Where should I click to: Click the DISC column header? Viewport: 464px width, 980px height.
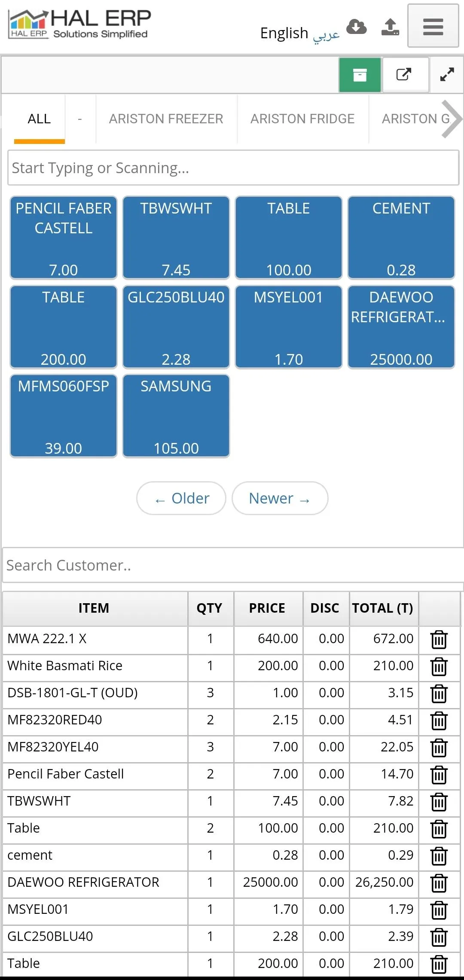(x=326, y=608)
